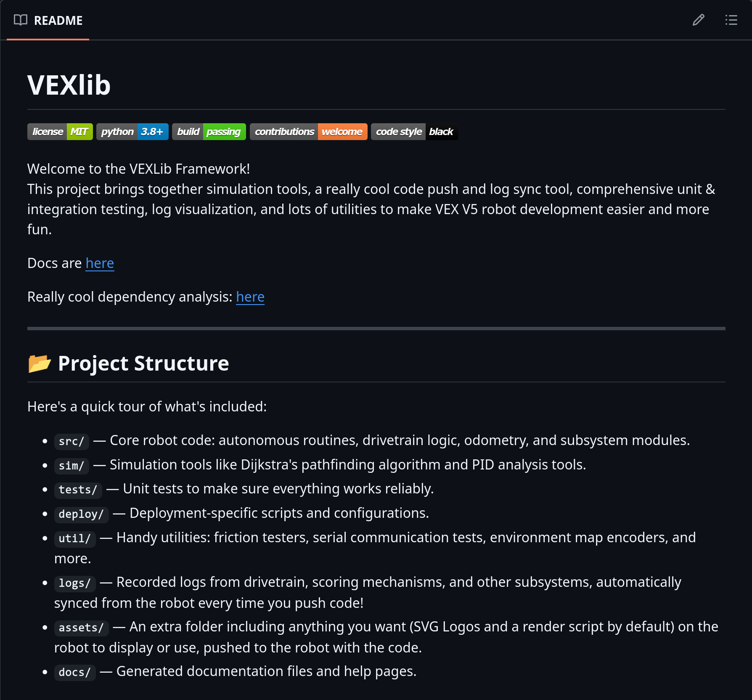Click the code style black badge
Screen dimensions: 752x700
tap(414, 131)
